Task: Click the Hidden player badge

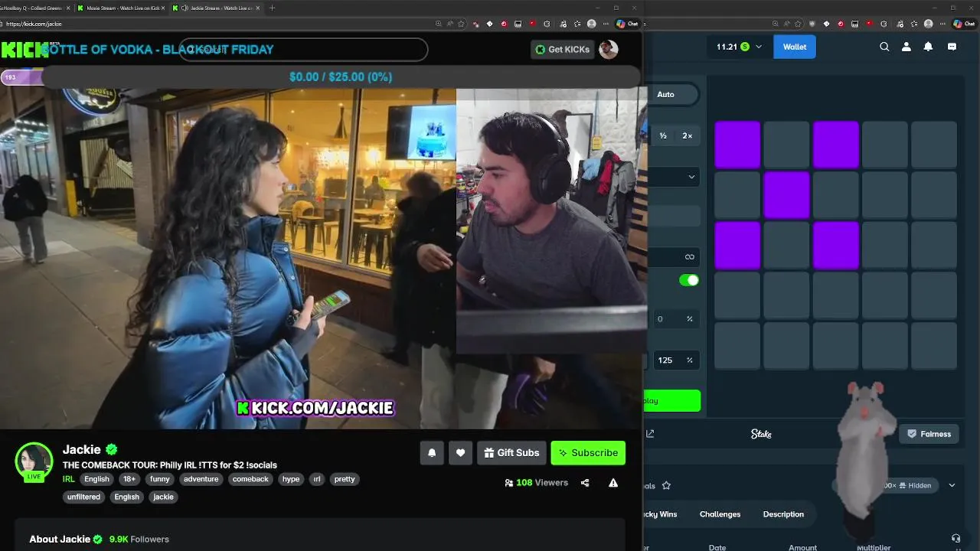Action: point(914,485)
